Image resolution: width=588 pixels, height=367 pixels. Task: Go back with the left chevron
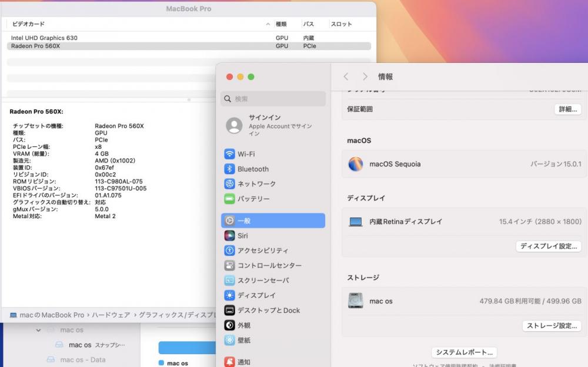[346, 76]
